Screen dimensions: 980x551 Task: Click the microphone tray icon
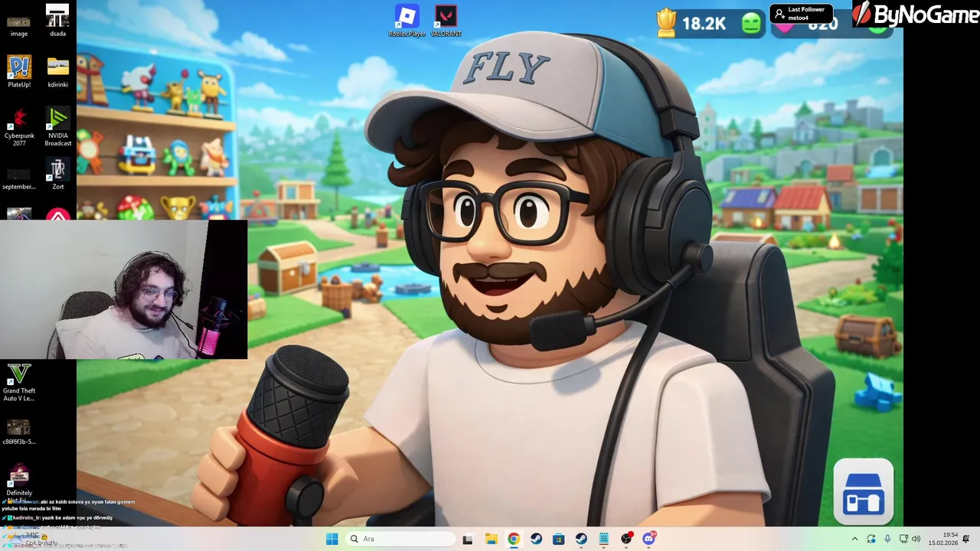point(887,539)
